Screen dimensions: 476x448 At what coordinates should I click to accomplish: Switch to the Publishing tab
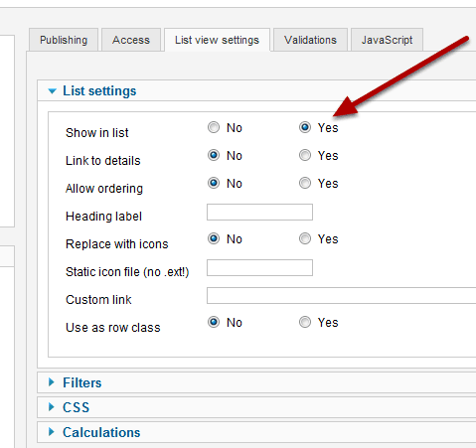(64, 40)
